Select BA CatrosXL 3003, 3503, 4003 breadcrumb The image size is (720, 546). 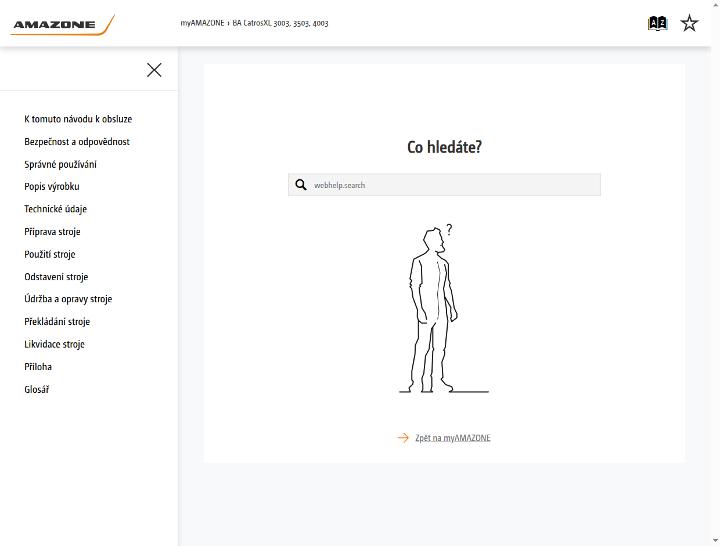click(280, 23)
